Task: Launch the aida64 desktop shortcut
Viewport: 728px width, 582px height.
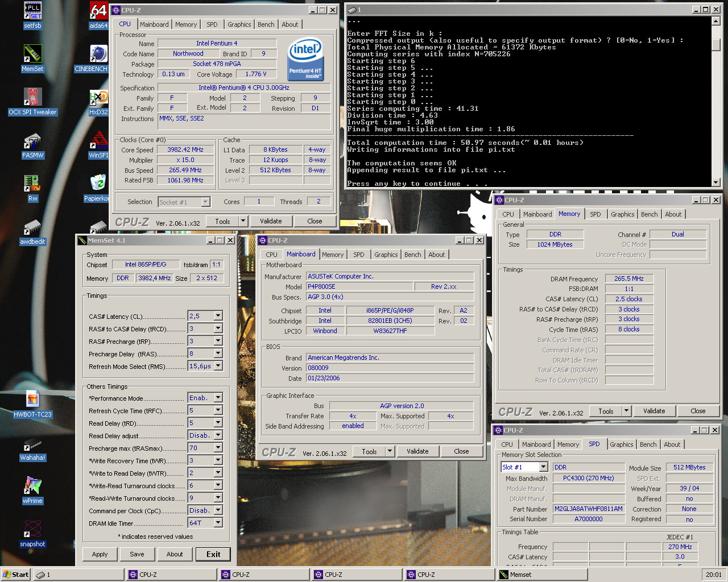Action: (x=98, y=15)
